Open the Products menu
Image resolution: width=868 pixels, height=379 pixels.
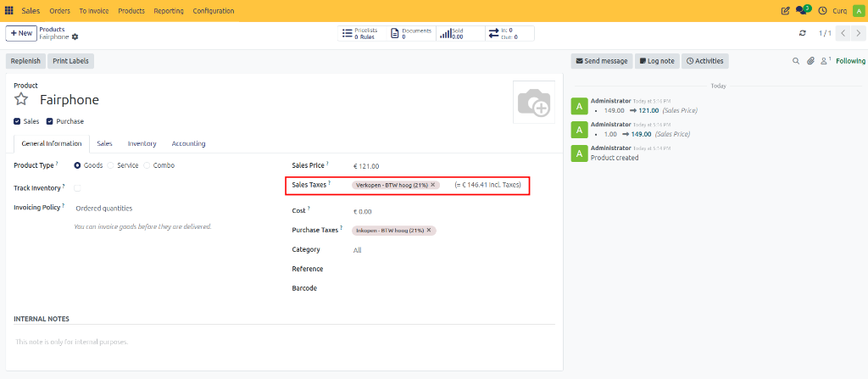click(131, 10)
